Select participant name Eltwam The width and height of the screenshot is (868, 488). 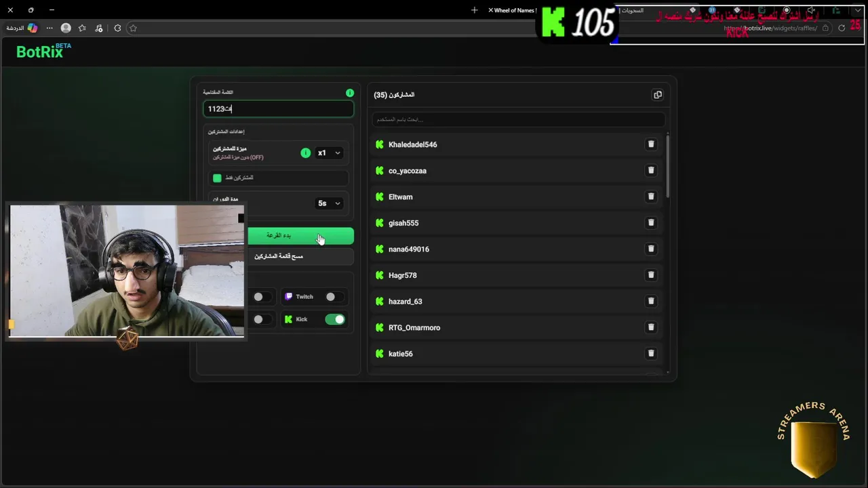click(x=400, y=197)
